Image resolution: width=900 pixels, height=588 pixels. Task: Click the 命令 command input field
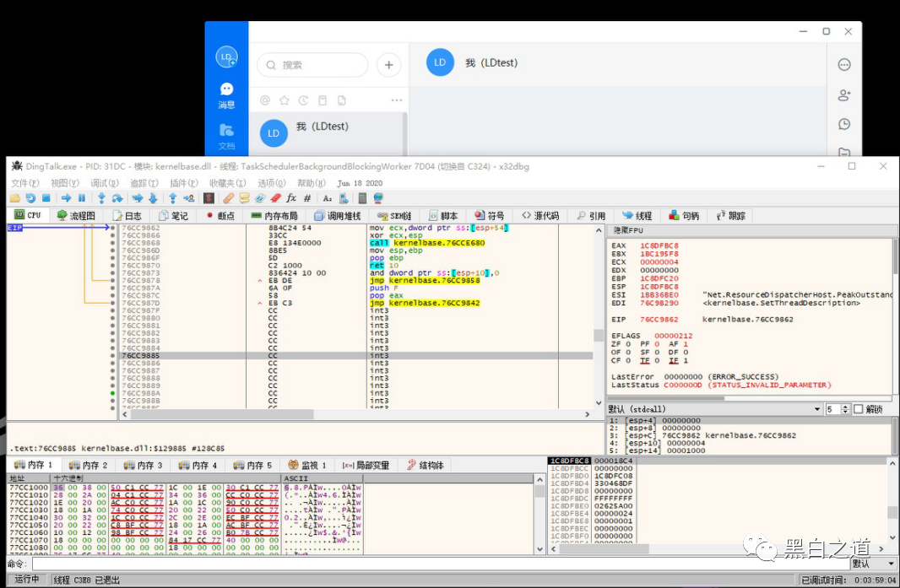(x=440, y=564)
